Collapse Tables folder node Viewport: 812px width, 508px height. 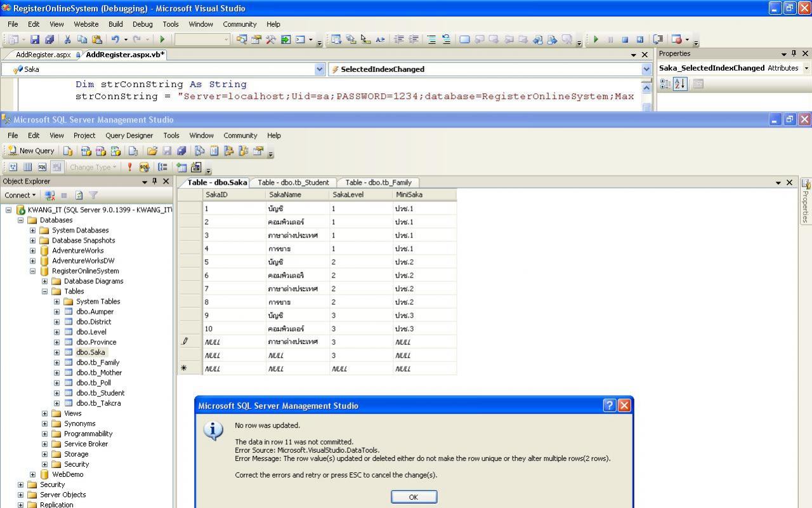click(x=44, y=291)
